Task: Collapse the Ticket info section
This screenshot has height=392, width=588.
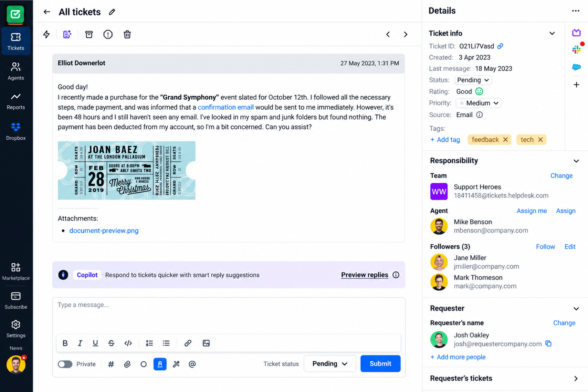Action: click(552, 33)
